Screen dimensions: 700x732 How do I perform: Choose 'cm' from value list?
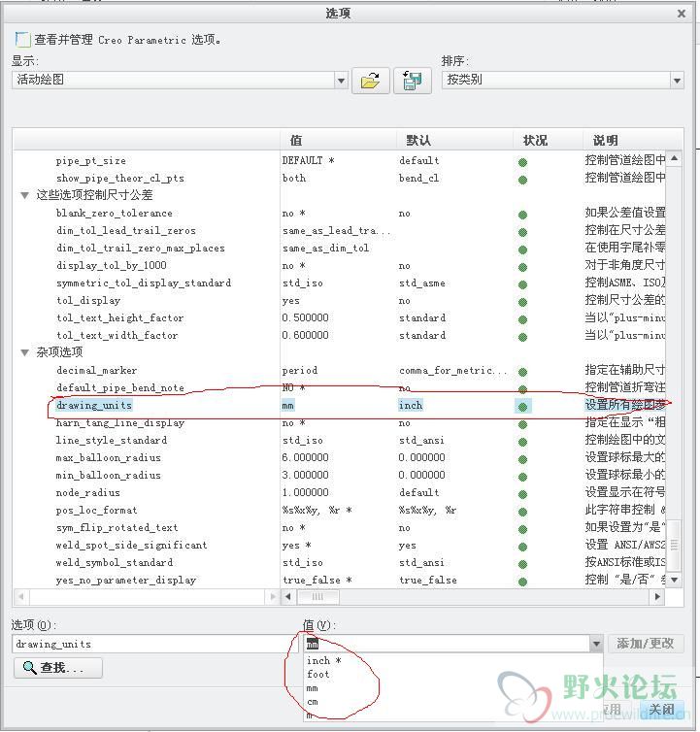point(313,702)
